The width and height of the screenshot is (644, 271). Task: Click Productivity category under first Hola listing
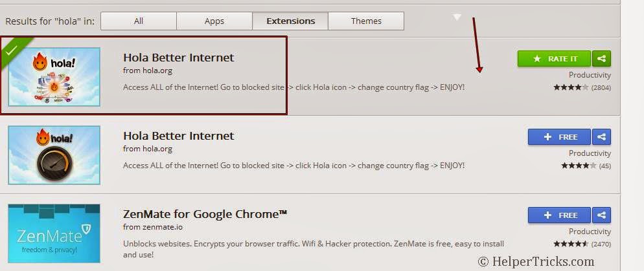590,75
